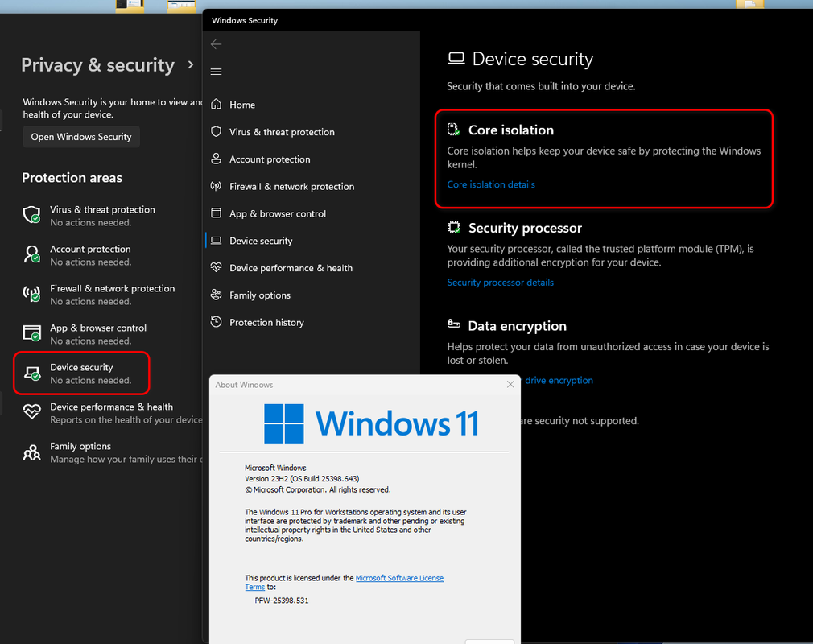The image size is (813, 644).
Task: Click the Home icon in sidebar
Action: [217, 104]
